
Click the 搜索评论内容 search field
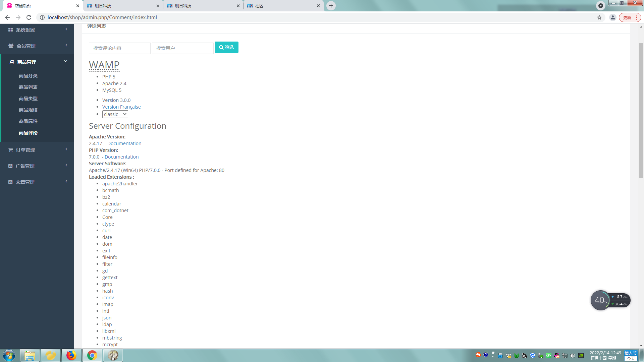click(119, 48)
